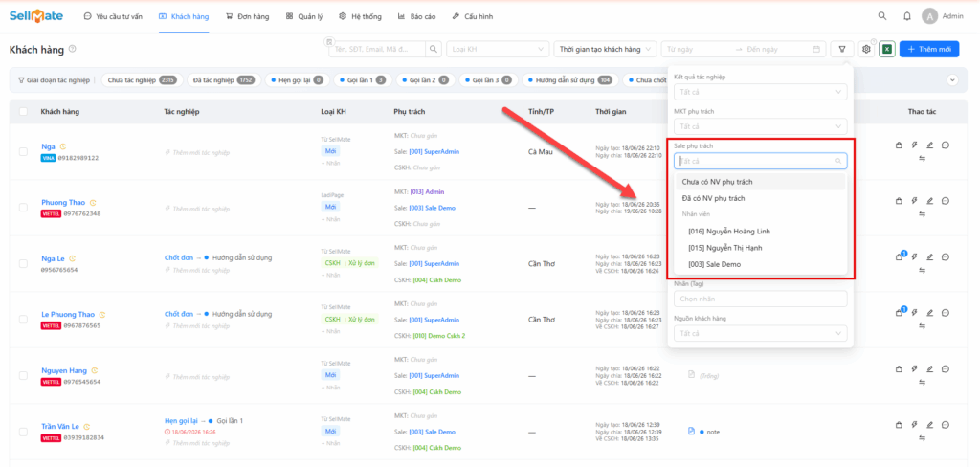Choose employee [016] Nguyễn Hoàng Linh

[x=760, y=232]
